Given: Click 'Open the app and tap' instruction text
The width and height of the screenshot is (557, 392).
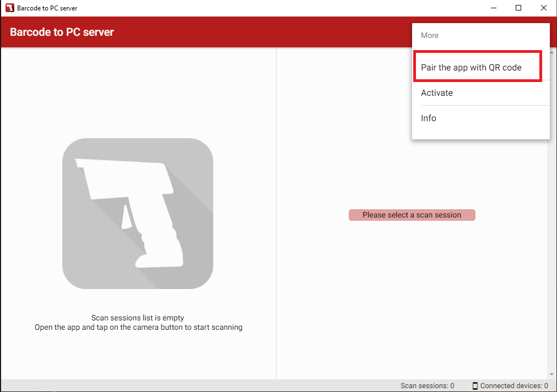Looking at the screenshot, I should (x=138, y=327).
